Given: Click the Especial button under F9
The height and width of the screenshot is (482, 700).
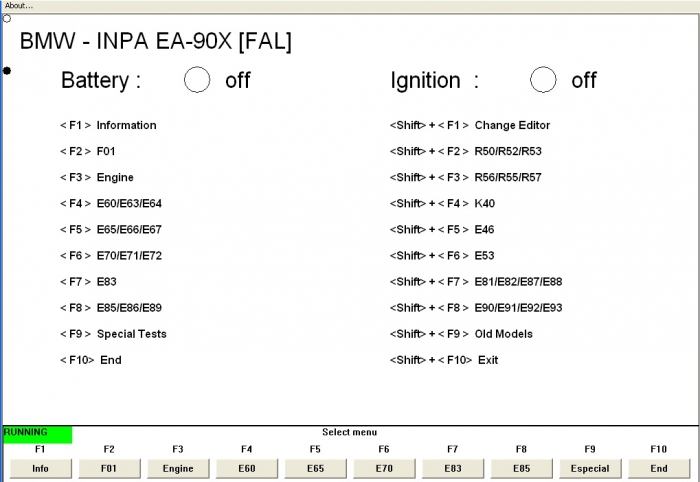Looking at the screenshot, I should [590, 468].
